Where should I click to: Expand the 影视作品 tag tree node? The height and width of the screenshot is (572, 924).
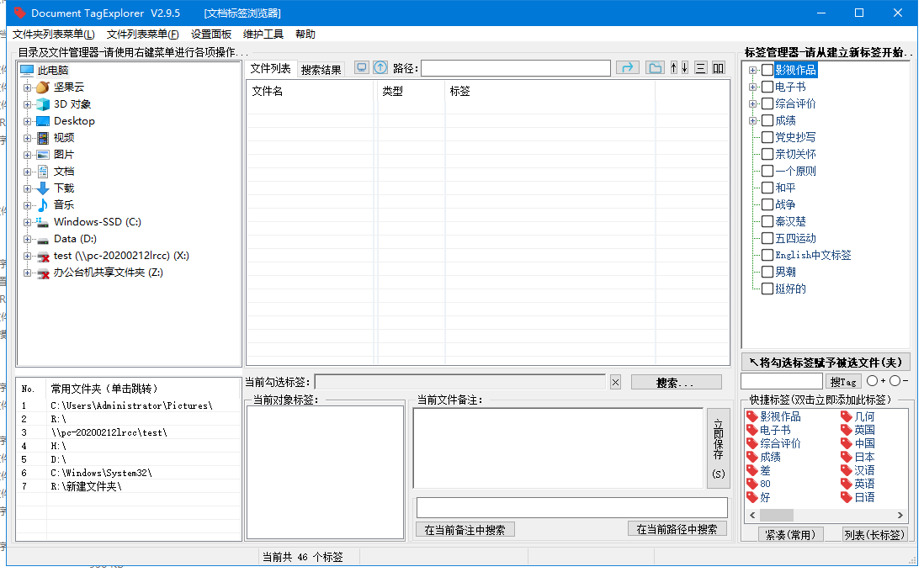753,70
